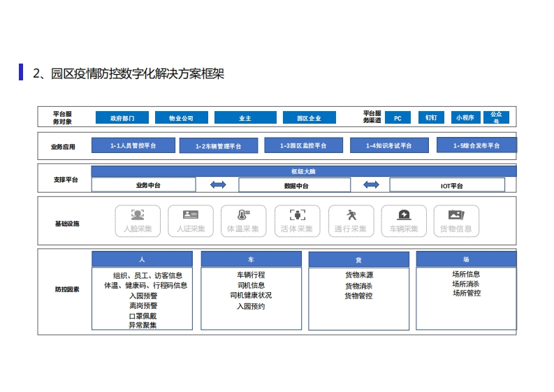
Task: Click the 车 column header
Action: [x=252, y=259]
